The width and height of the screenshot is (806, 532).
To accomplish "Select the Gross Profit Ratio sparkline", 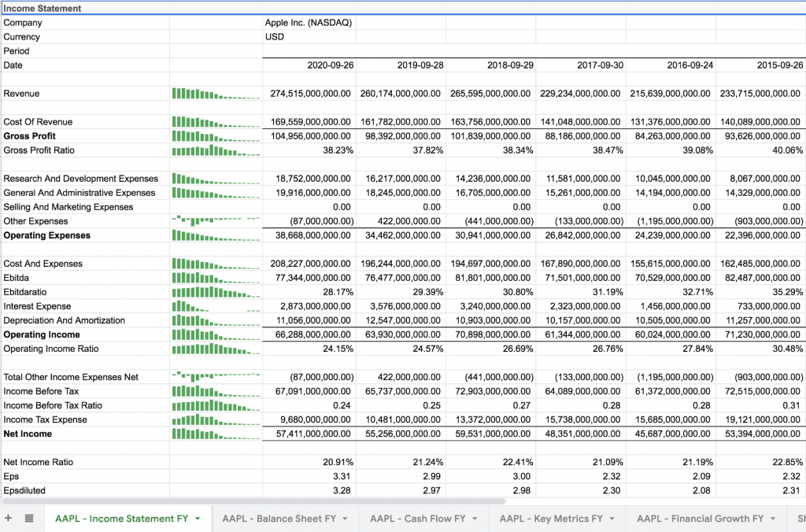I will 216,150.
